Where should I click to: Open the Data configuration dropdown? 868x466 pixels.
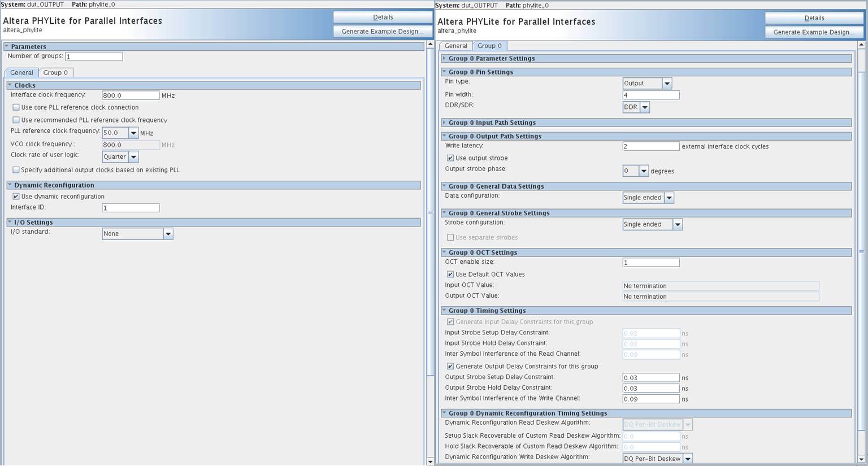[x=669, y=198]
